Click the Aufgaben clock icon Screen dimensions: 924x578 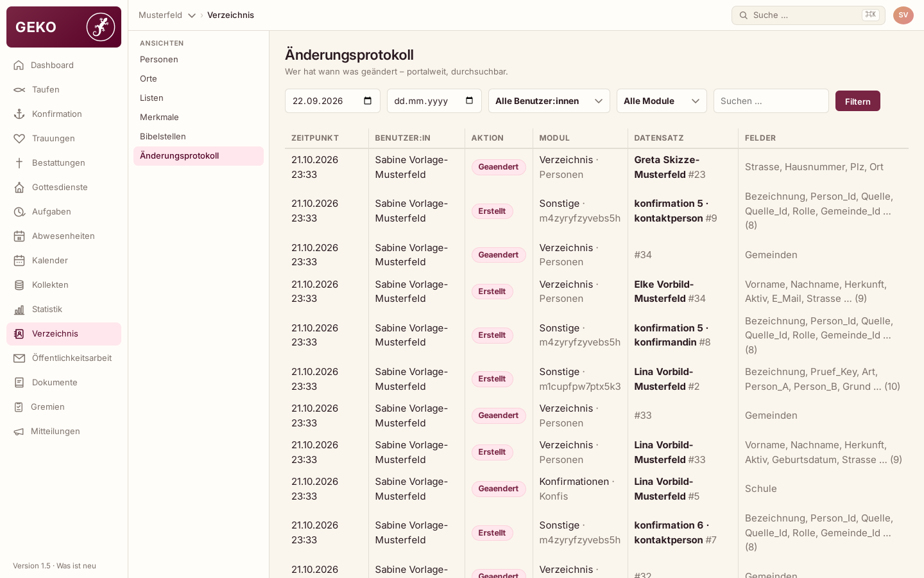point(19,211)
